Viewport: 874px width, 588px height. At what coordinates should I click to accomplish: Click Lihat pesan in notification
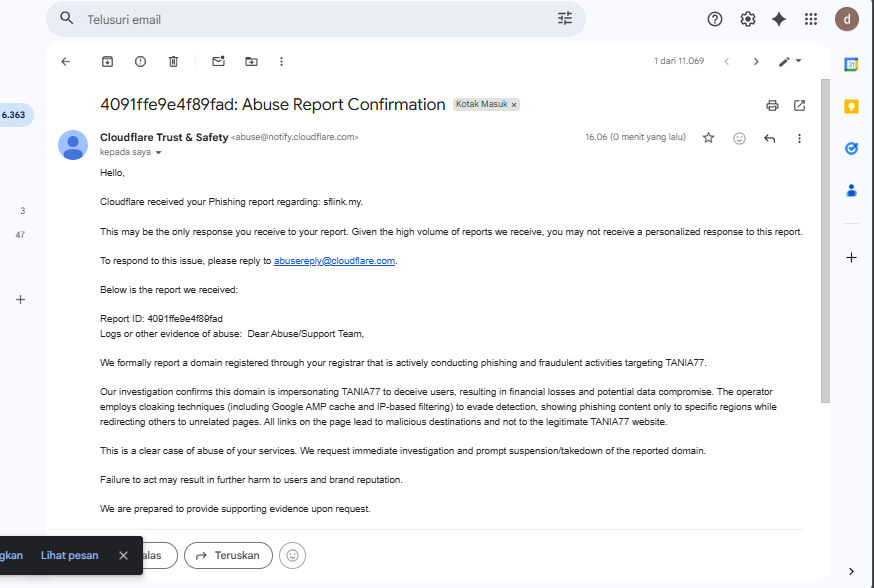[x=69, y=555]
